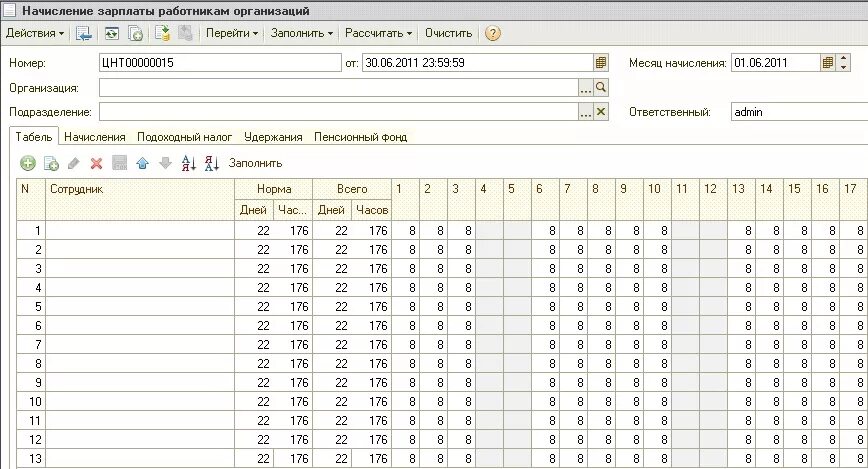Click the Организация magnifier open icon
This screenshot has height=469, width=868.
click(601, 87)
